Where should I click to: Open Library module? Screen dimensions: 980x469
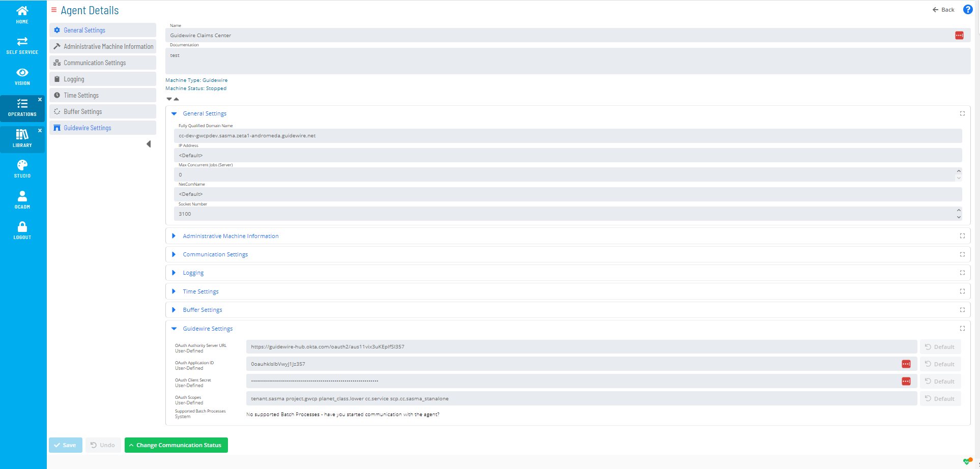tap(22, 139)
